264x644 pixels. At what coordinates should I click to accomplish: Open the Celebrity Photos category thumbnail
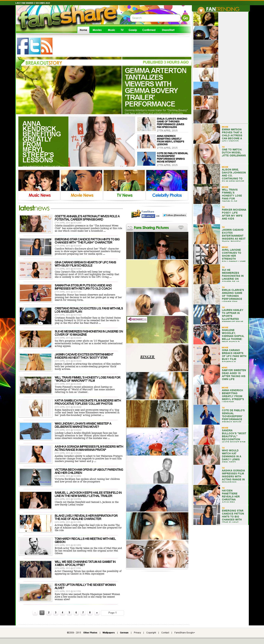click(x=167, y=184)
